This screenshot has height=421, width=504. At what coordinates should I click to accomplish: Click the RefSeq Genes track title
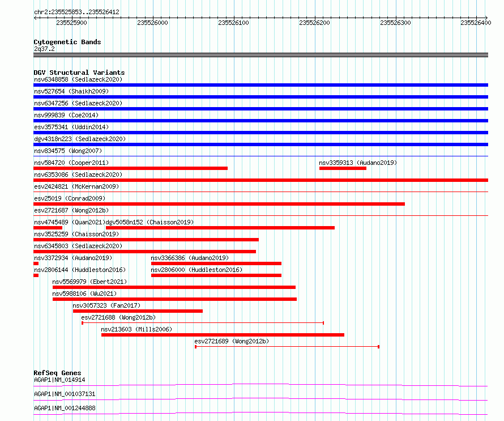point(58,373)
